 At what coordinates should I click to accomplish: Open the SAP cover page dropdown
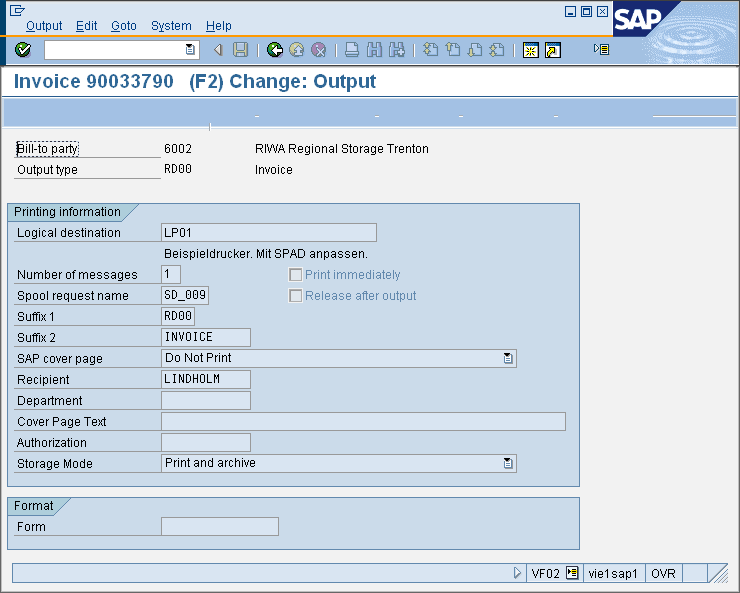point(508,358)
